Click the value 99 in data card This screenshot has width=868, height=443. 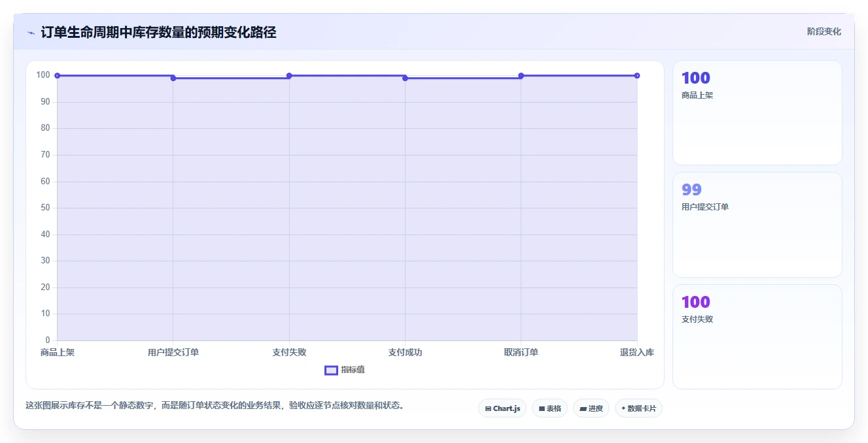coord(691,190)
